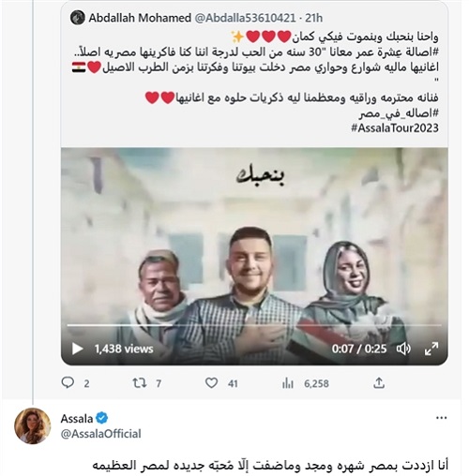Click the Abdallah Mohamed display name
Image resolution: width=469 pixels, height=476 pixels.
[140, 18]
